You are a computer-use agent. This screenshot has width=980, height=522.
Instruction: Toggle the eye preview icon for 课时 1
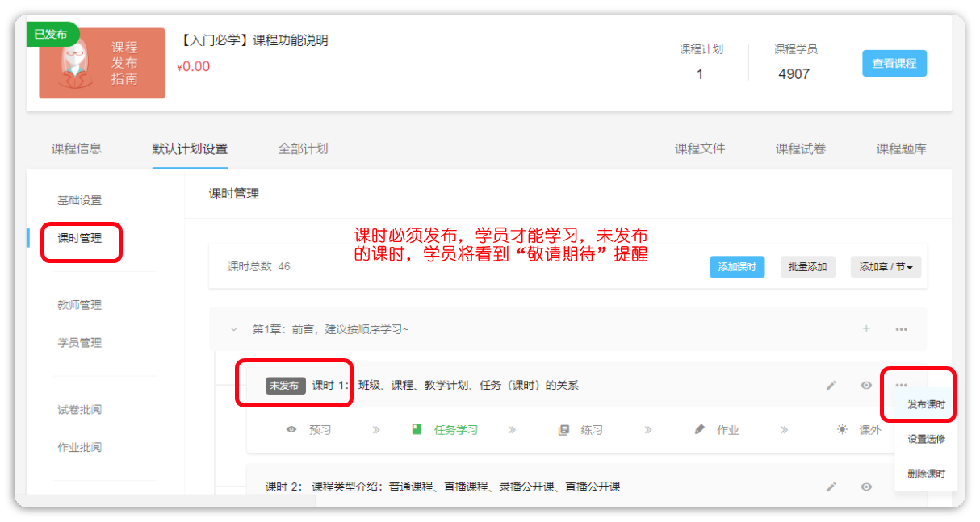(x=866, y=386)
